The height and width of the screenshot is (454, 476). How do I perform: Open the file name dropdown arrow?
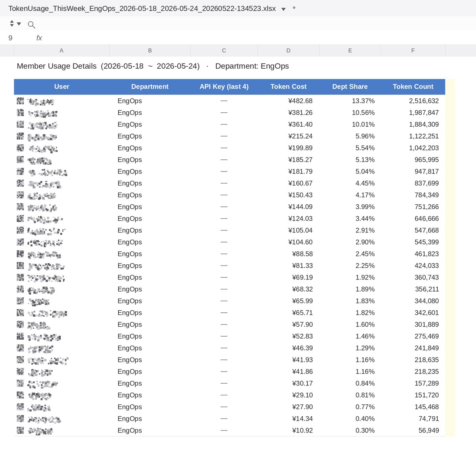[283, 9]
